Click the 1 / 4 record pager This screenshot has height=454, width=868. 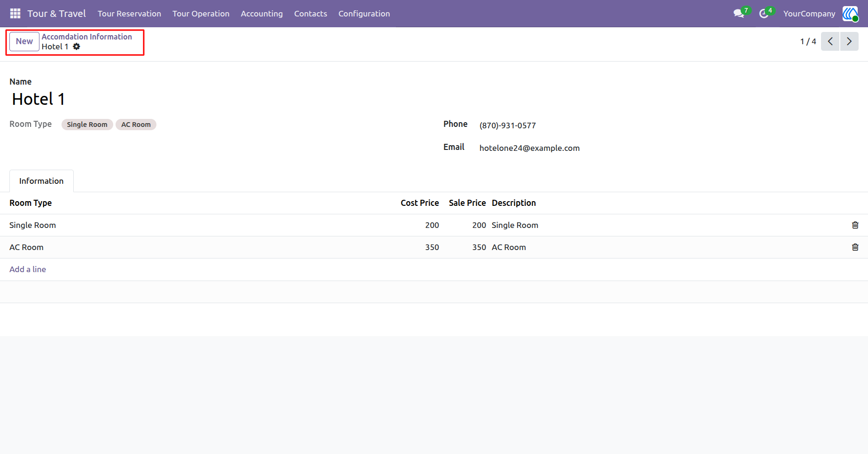tap(808, 41)
